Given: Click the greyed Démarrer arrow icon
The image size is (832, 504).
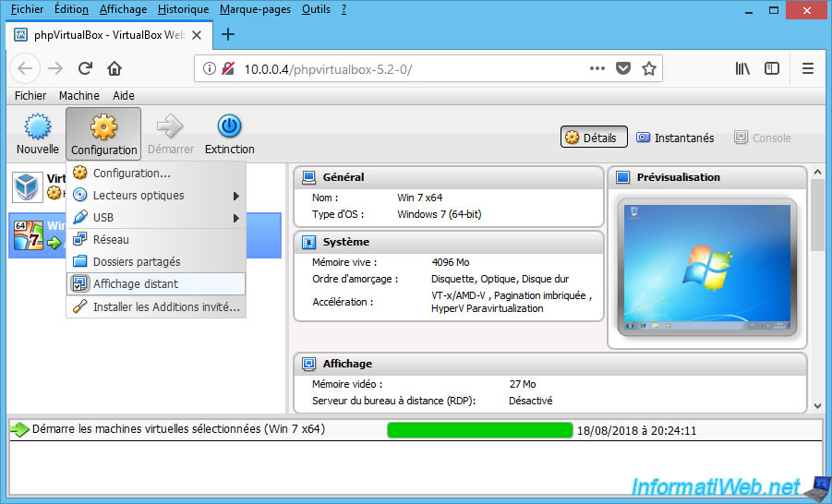Looking at the screenshot, I should point(170,126).
